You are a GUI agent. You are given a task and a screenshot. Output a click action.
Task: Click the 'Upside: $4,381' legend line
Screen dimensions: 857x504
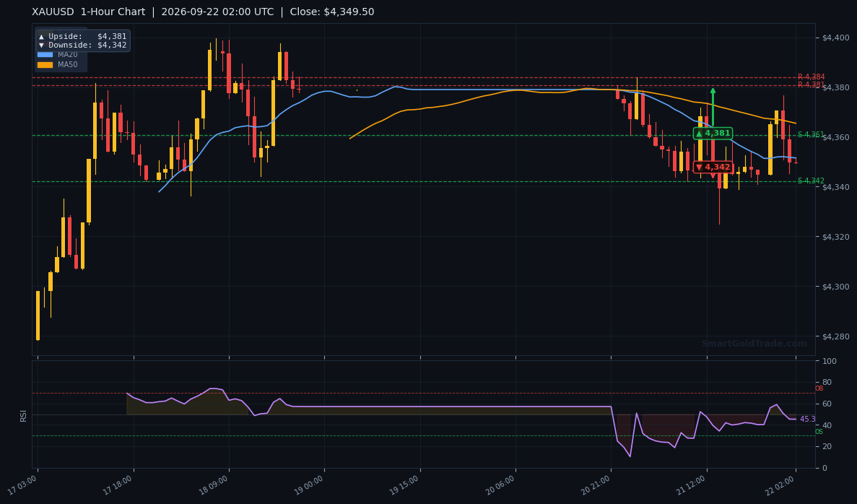[82, 36]
